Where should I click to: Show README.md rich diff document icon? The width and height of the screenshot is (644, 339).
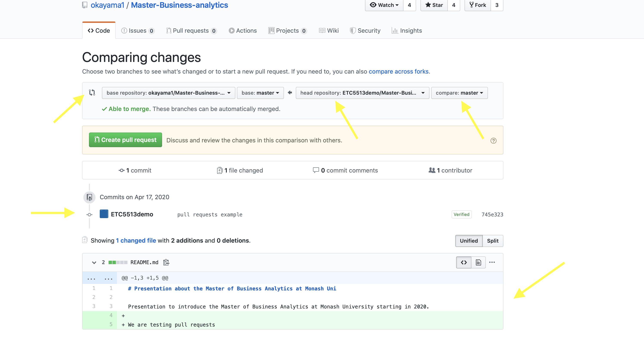click(478, 262)
